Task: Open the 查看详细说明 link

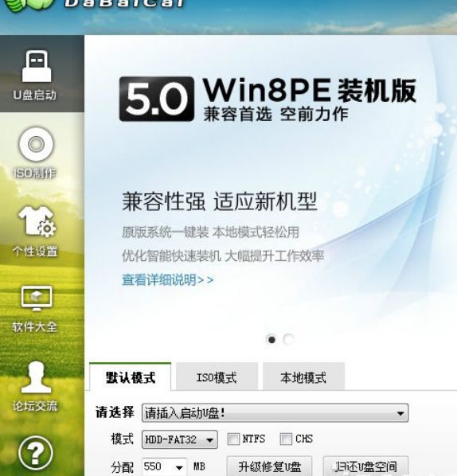Action: pyautogui.click(x=168, y=279)
